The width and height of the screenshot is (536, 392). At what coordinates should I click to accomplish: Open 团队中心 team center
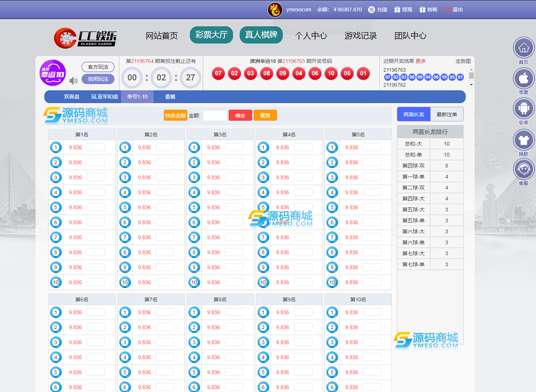[x=410, y=36]
